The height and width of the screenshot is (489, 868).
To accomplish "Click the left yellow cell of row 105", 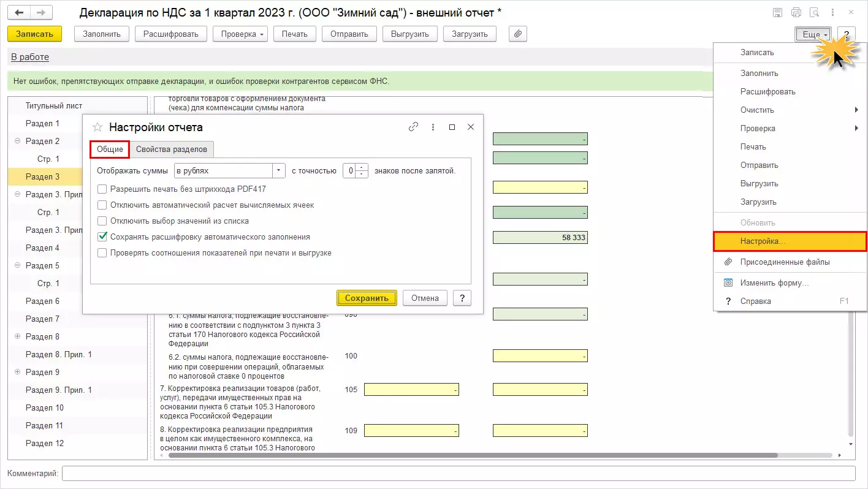I will click(x=411, y=390).
